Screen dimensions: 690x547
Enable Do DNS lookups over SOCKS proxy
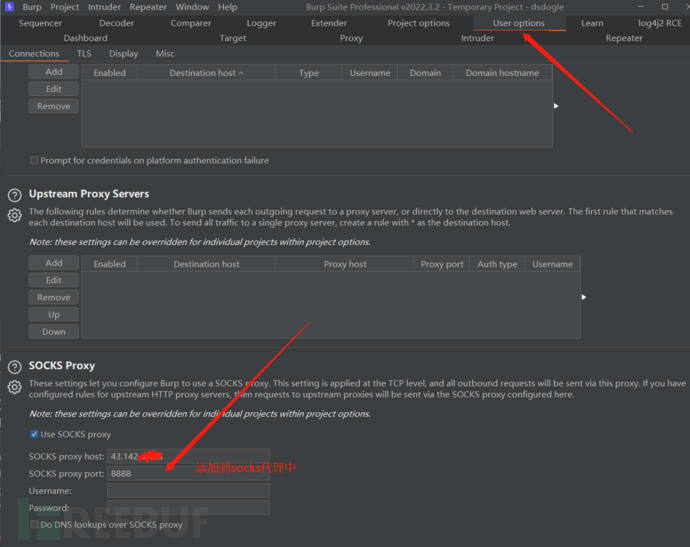click(x=34, y=525)
